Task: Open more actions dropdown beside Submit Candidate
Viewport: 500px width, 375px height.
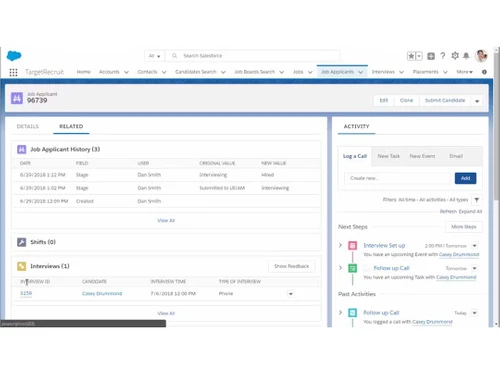Action: 477,101
